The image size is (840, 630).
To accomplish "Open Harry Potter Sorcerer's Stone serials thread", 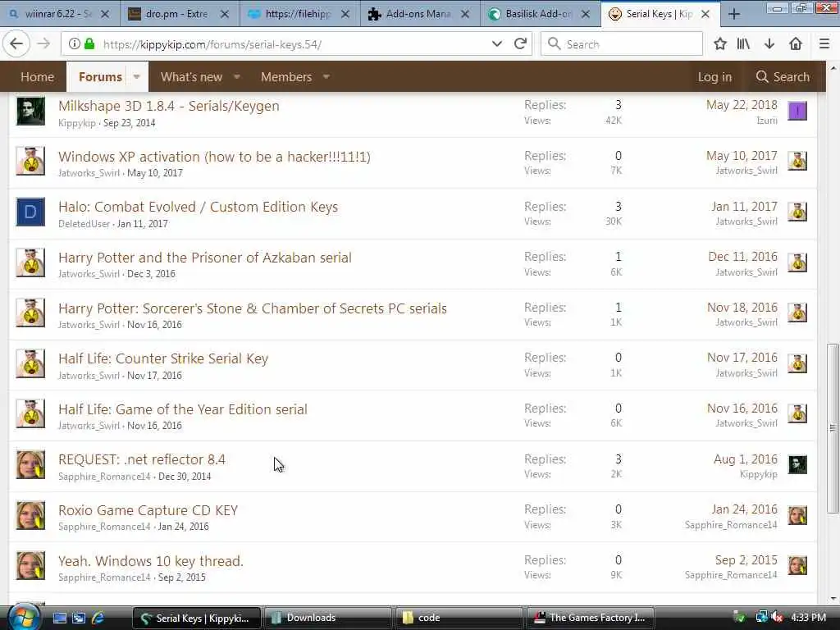I will [x=253, y=308].
